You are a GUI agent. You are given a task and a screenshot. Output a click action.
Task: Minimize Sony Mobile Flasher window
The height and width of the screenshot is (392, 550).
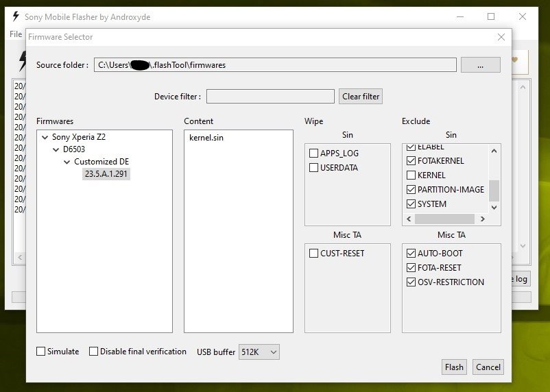tap(460, 16)
